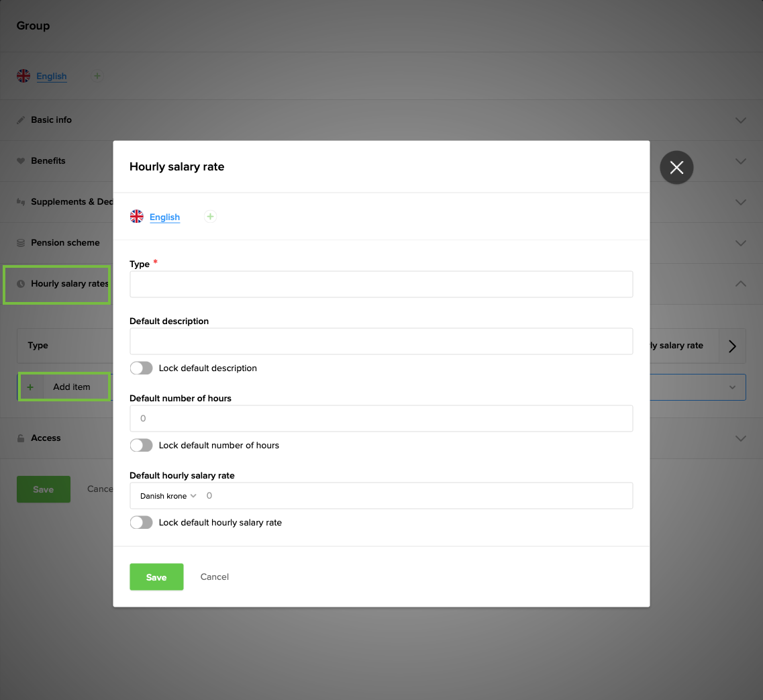The height and width of the screenshot is (700, 763).
Task: Click the icon next to the Access section
Action: [22, 438]
